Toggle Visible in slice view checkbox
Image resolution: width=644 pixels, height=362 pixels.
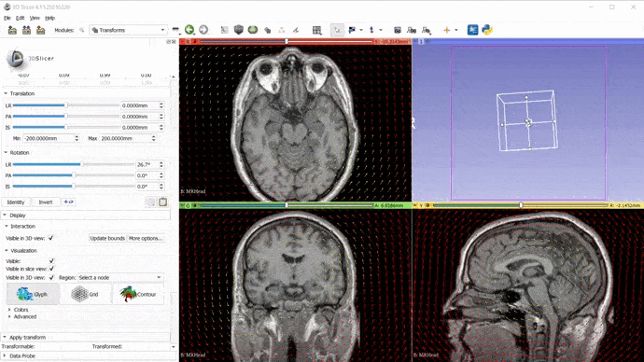coord(51,269)
